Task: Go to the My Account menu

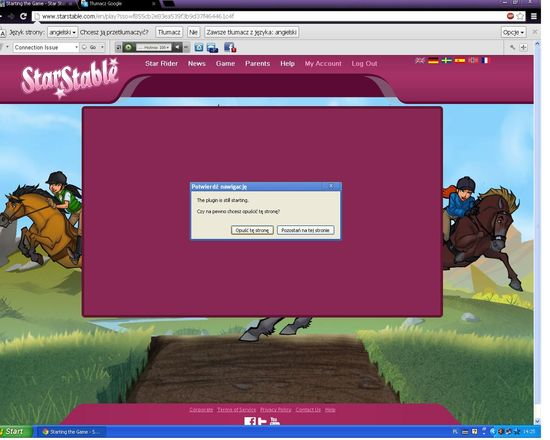Action: 323,64
